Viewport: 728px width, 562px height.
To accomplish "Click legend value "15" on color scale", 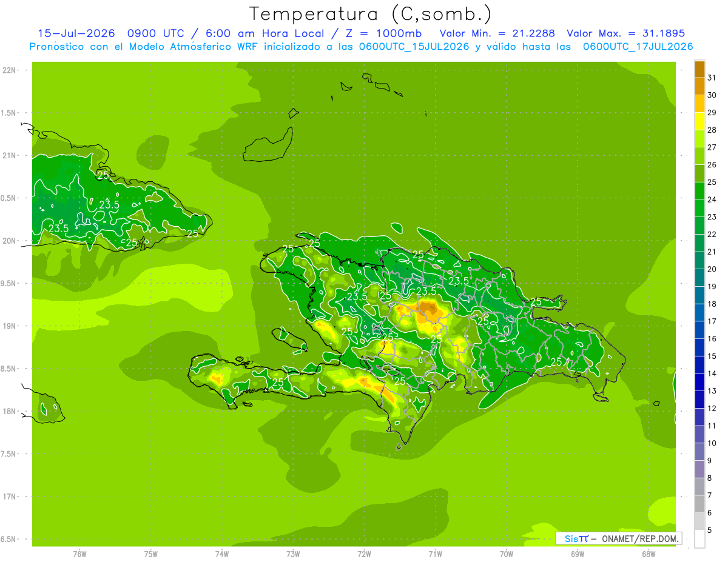I will click(x=712, y=356).
